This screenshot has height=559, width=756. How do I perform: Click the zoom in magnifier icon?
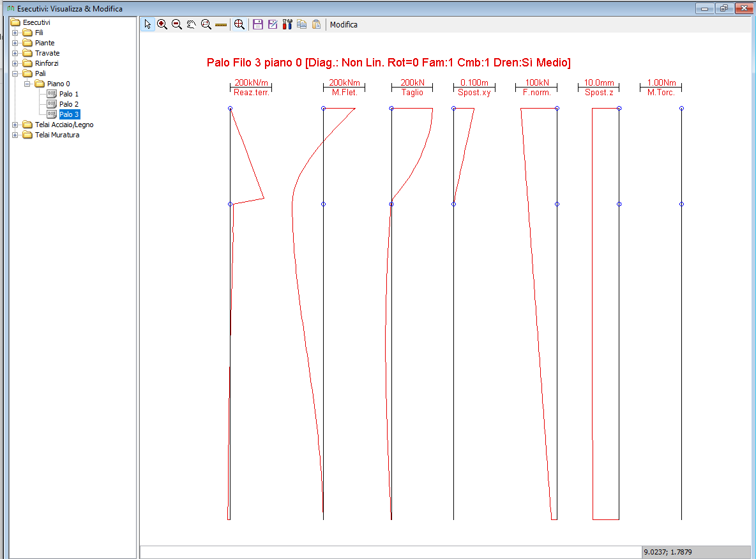pos(162,25)
